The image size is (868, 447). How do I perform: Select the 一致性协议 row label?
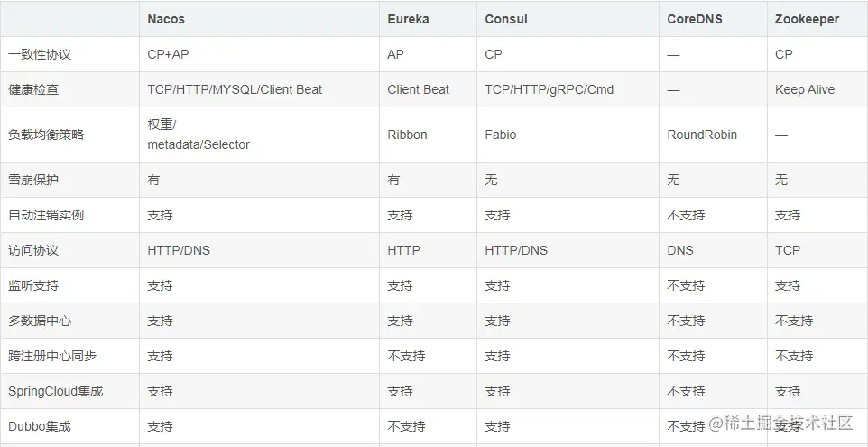pyautogui.click(x=40, y=54)
